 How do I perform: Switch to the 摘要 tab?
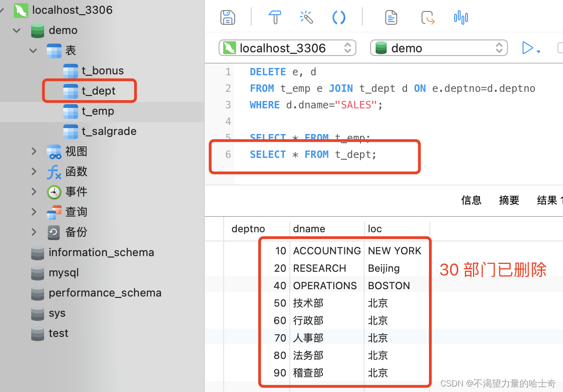coord(509,200)
